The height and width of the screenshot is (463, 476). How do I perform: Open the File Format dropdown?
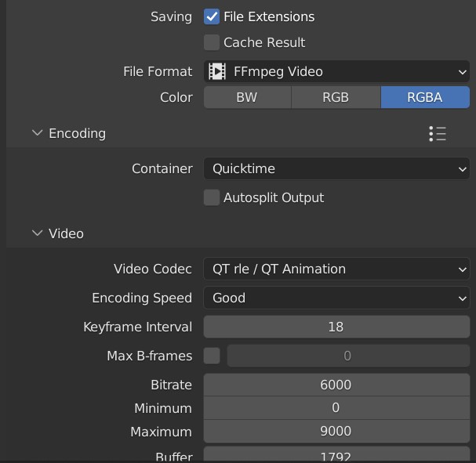click(x=336, y=71)
